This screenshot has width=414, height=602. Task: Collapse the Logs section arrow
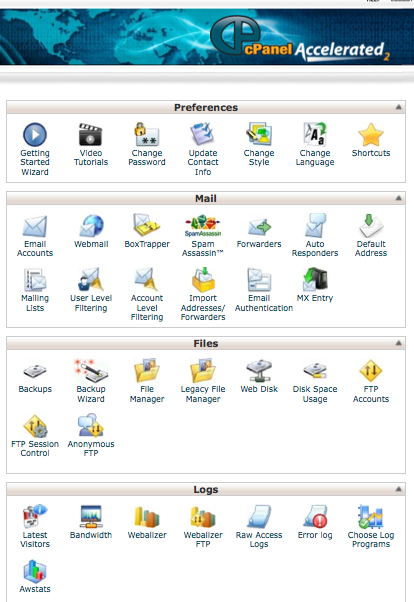coord(399,489)
